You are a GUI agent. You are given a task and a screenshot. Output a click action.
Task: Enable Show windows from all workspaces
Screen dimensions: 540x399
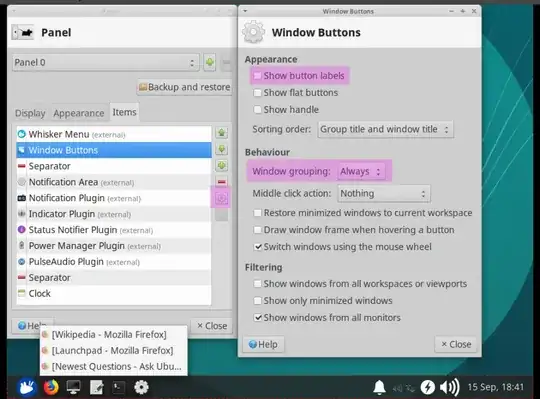[258, 284]
